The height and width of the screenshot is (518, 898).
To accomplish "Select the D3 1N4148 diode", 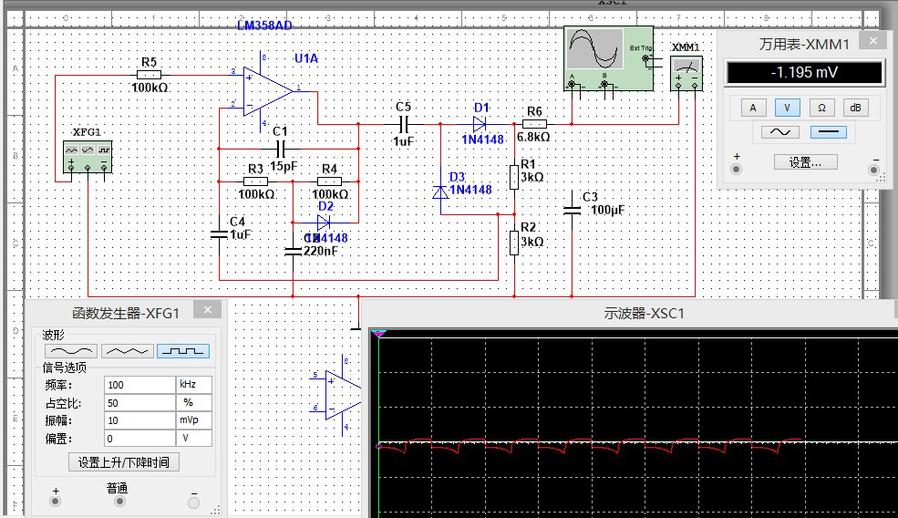I will point(440,190).
